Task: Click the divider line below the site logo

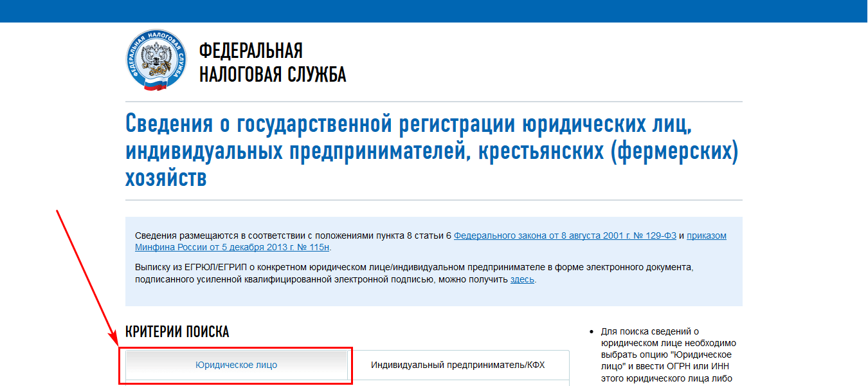Action: 434,102
